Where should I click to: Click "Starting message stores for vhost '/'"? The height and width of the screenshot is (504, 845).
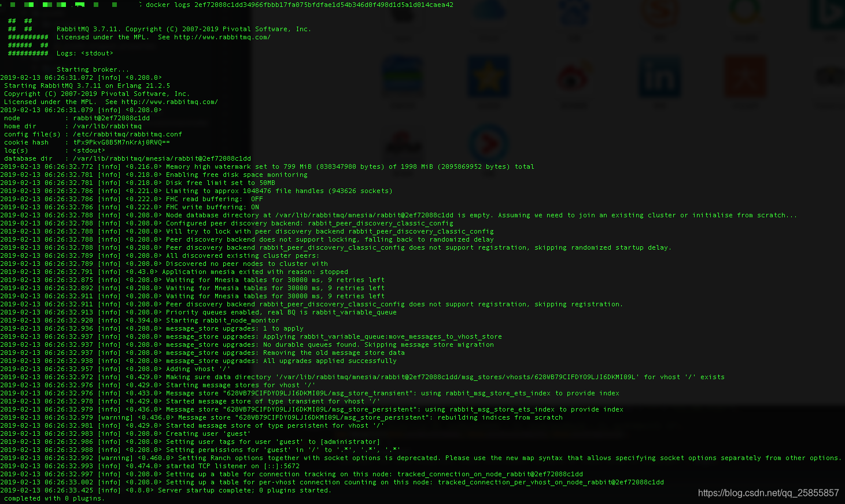241,385
